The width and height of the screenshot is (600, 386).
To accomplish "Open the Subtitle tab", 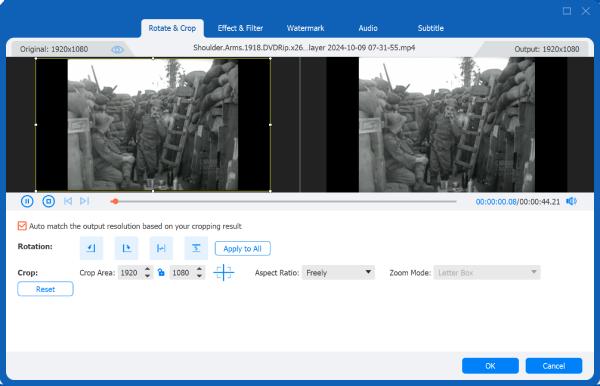I will tap(430, 28).
